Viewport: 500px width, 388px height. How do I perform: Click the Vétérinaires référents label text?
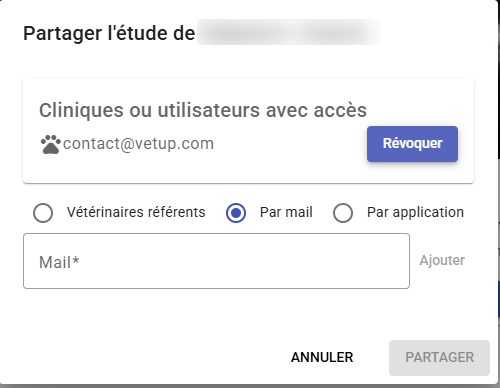coord(136,212)
